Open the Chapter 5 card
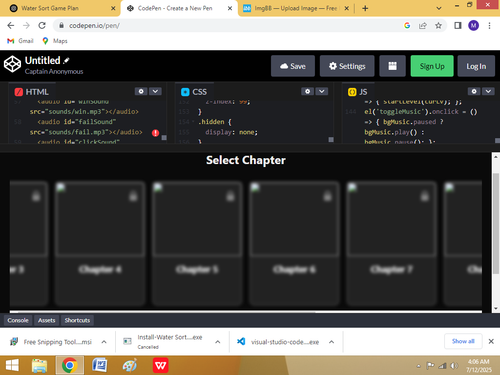This screenshot has height=375, width=500. coord(197,243)
